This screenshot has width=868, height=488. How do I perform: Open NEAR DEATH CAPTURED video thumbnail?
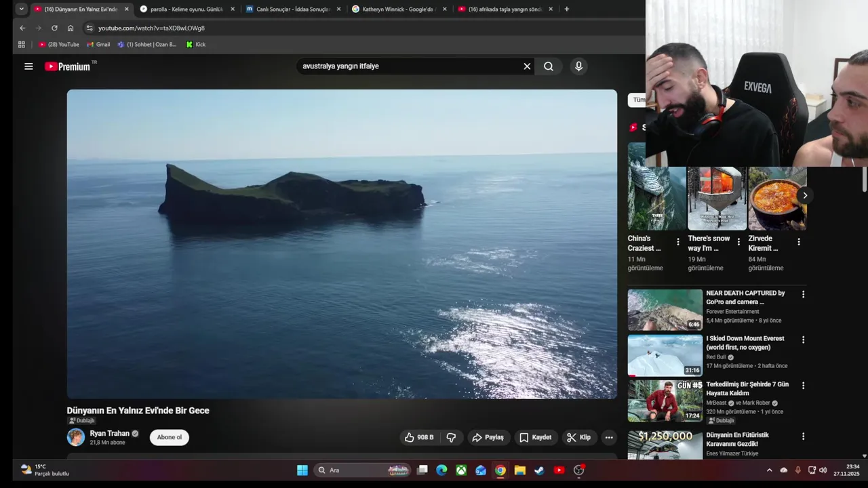tap(665, 310)
